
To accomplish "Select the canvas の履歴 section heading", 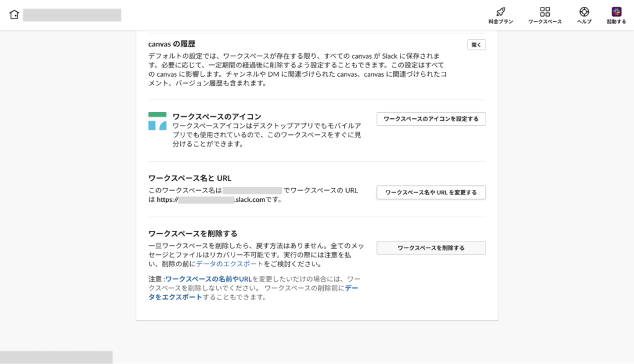I will 172,44.
